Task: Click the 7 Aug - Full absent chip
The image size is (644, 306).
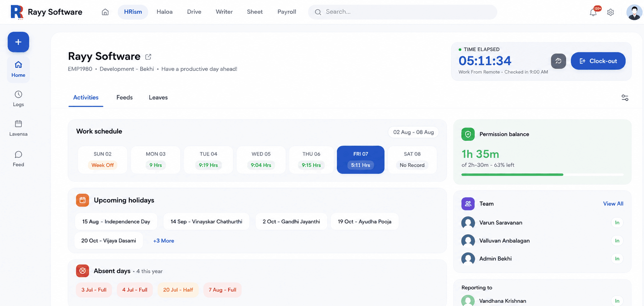Action: click(x=222, y=290)
